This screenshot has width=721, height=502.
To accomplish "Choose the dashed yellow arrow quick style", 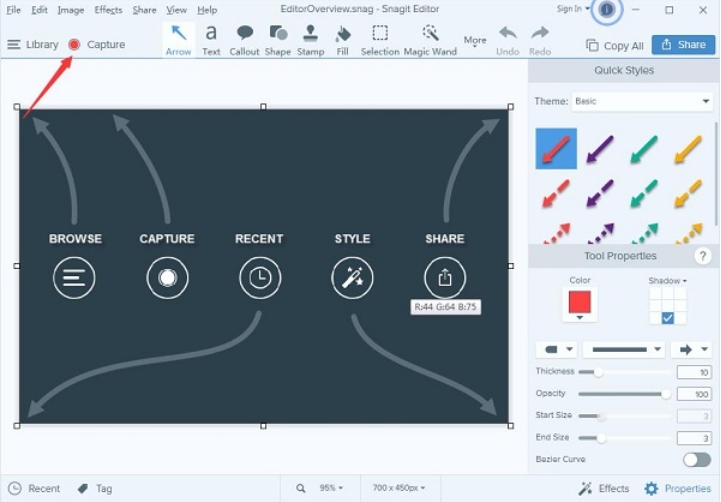I will pos(688,193).
